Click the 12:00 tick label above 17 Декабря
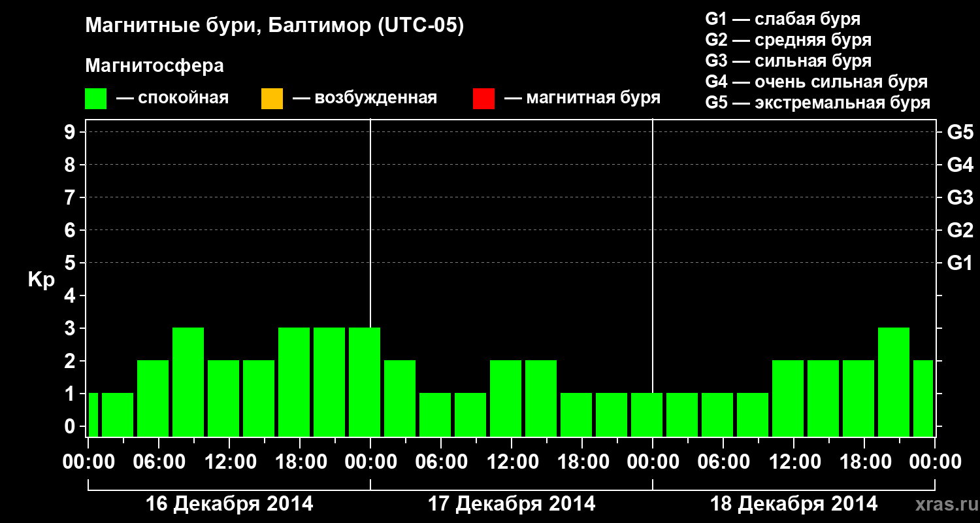980x523 pixels. coord(512,462)
